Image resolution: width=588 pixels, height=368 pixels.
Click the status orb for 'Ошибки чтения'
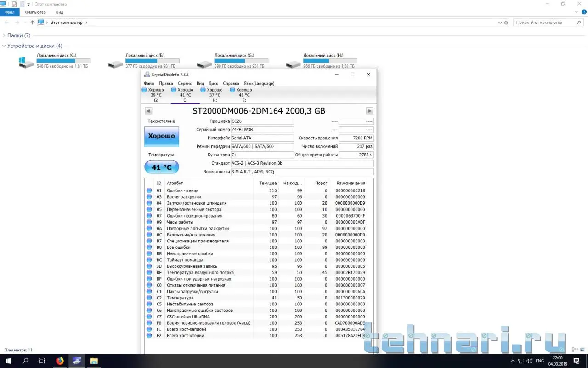(x=149, y=190)
